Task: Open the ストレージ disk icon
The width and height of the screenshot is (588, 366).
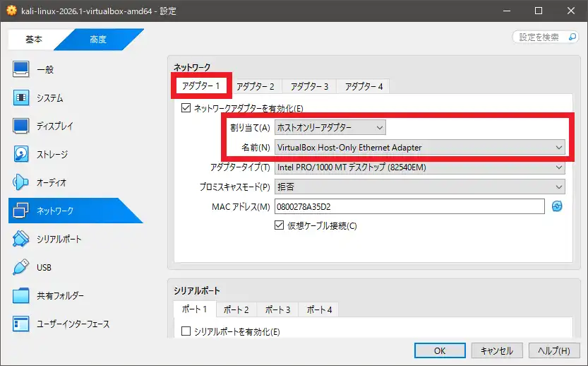Action: click(x=20, y=154)
